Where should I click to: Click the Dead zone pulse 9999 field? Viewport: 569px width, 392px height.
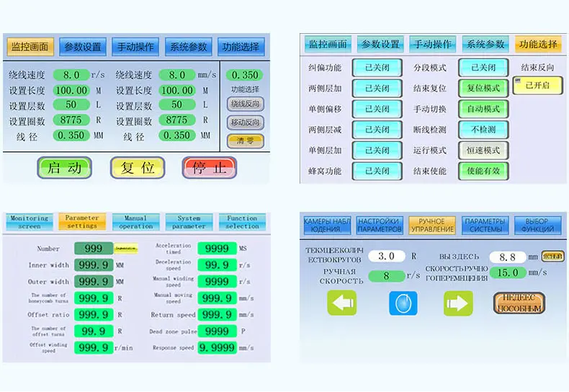click(217, 331)
